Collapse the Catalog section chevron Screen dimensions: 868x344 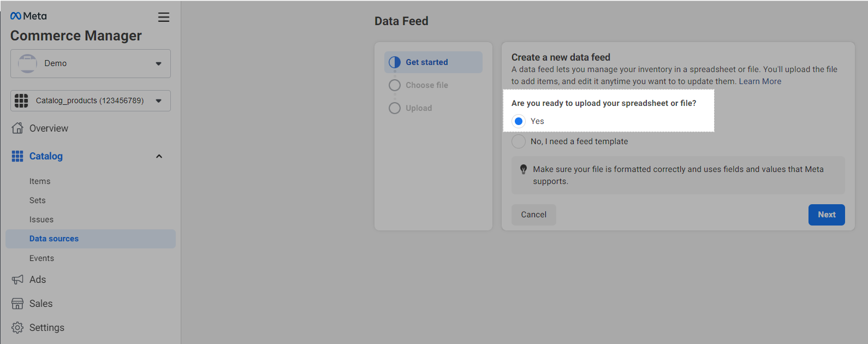pyautogui.click(x=159, y=156)
